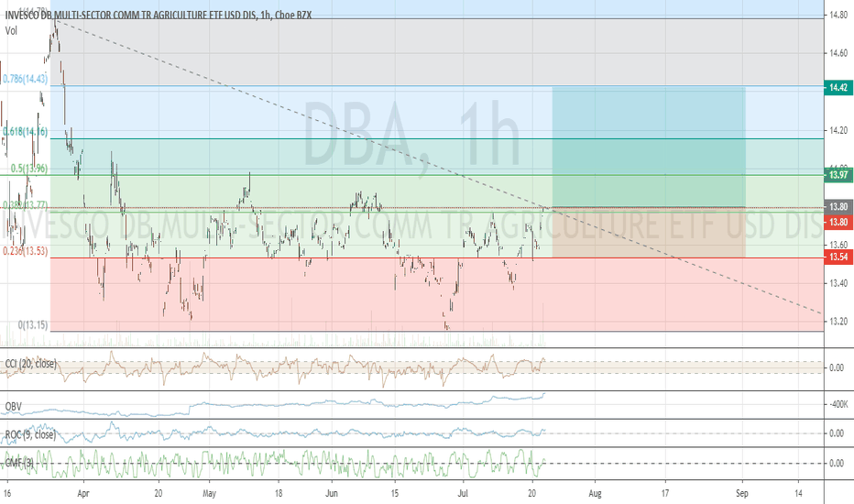The image size is (854, 504).
Task: Click the 13.40 price axis label
Action: tap(838, 283)
